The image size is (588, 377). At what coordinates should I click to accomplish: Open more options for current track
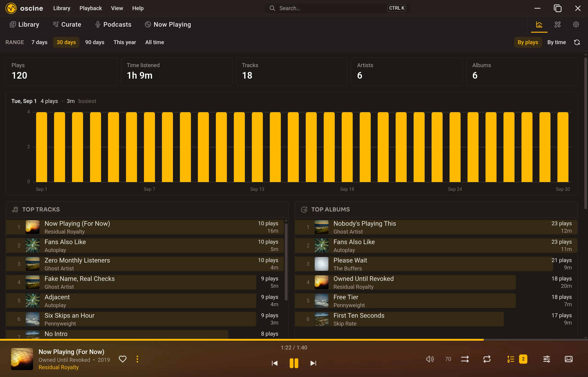(137, 359)
